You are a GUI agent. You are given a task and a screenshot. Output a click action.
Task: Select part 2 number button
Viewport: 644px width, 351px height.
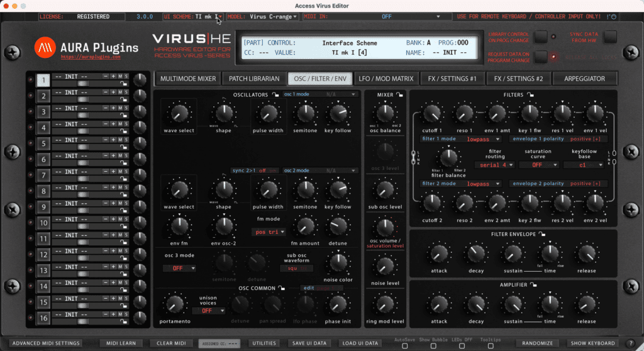pyautogui.click(x=43, y=96)
